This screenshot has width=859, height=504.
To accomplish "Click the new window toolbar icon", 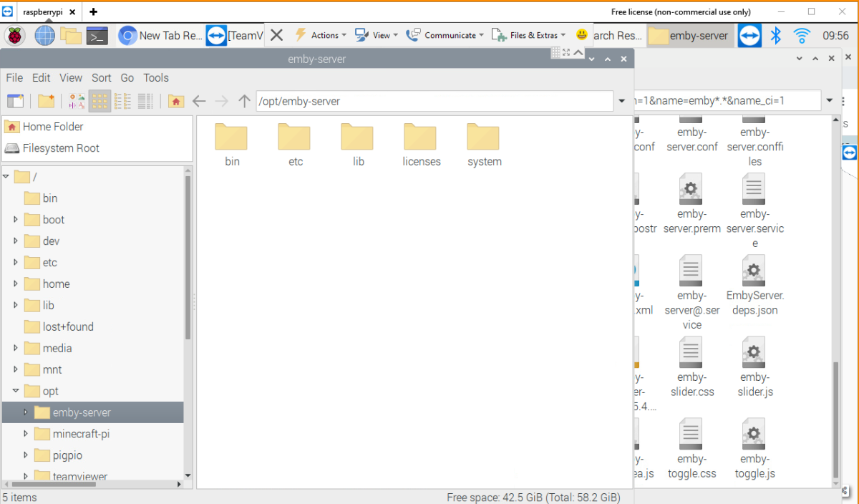I will 15,102.
